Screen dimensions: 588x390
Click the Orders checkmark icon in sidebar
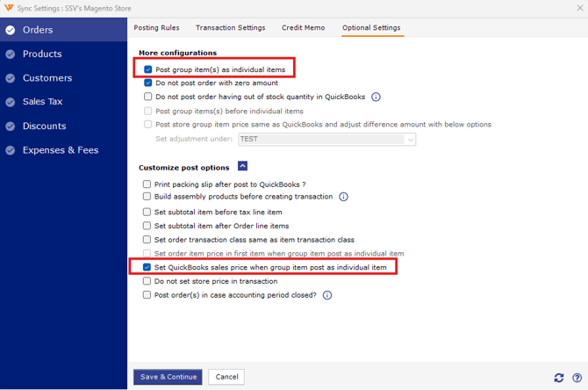coord(11,30)
